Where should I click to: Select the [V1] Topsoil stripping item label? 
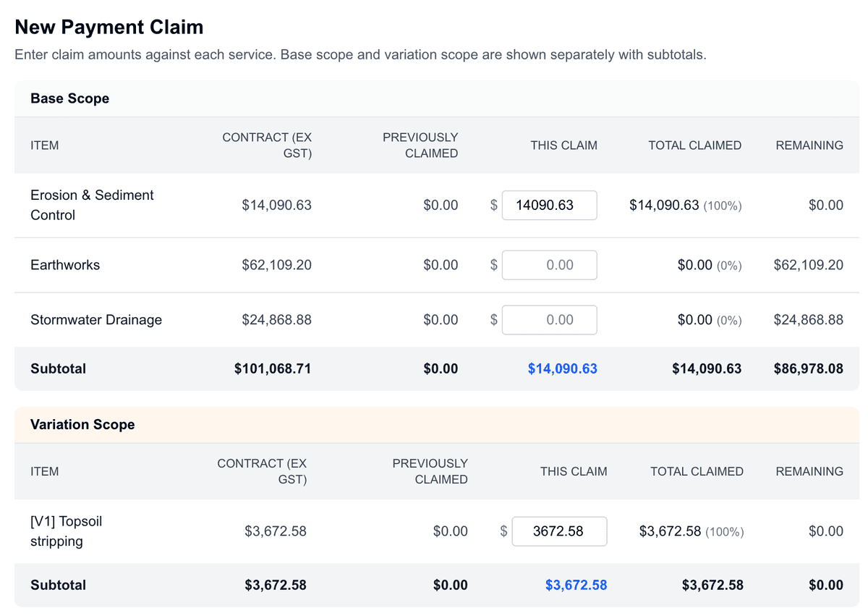[x=66, y=531]
